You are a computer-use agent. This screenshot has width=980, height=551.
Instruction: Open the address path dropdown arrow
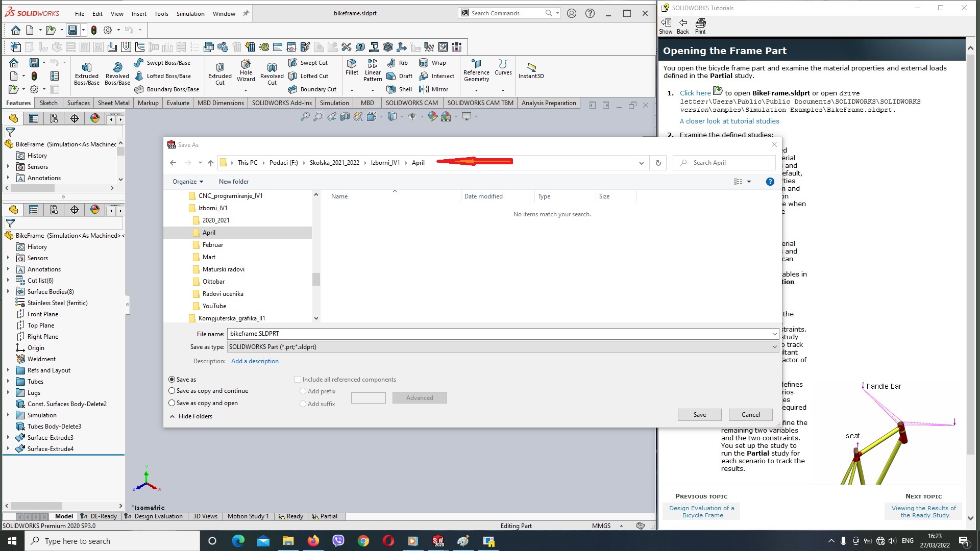click(641, 163)
